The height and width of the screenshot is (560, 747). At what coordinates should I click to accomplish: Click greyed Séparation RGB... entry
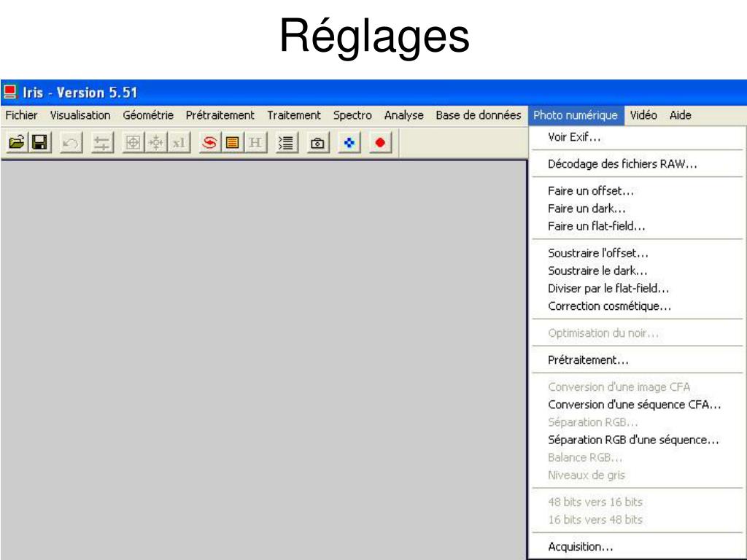[x=637, y=422]
